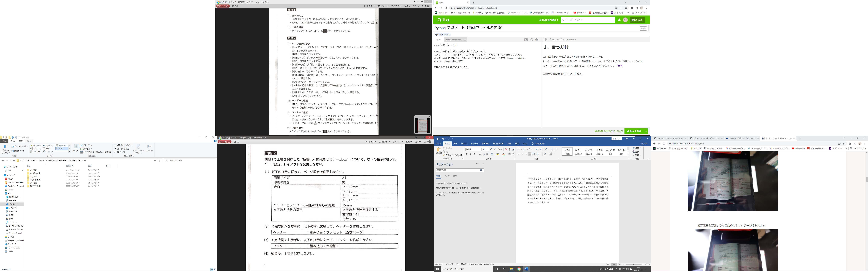The image size is (868, 272).
Task: Open Insert tab in Word ribbon
Action: pyautogui.click(x=456, y=144)
